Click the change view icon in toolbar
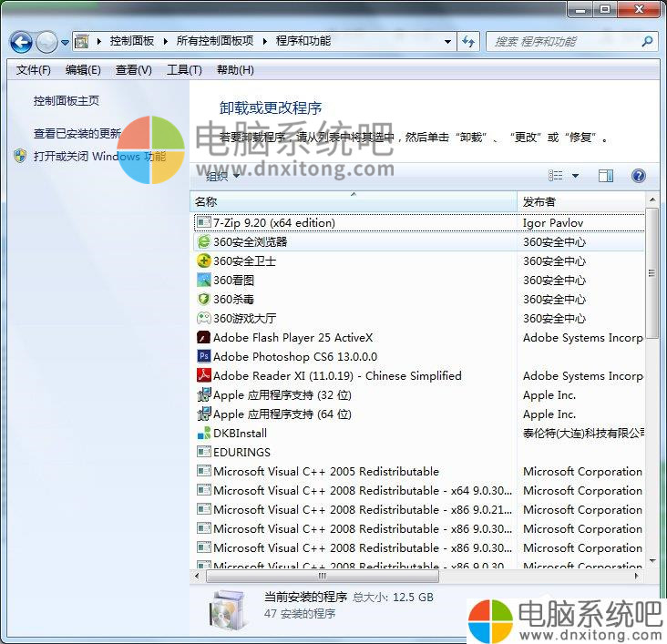Image resolution: width=667 pixels, height=644 pixels. click(x=556, y=175)
